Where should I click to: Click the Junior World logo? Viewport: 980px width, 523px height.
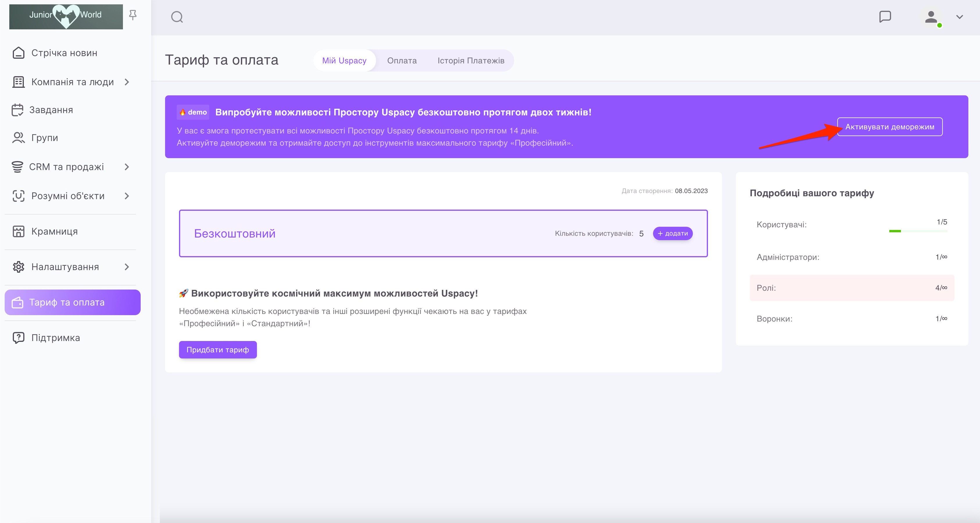click(x=66, y=16)
